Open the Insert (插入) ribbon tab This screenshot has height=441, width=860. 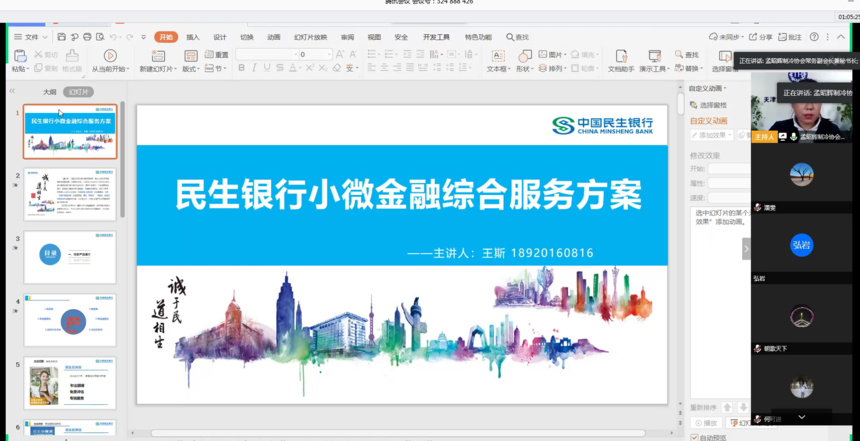coord(193,37)
